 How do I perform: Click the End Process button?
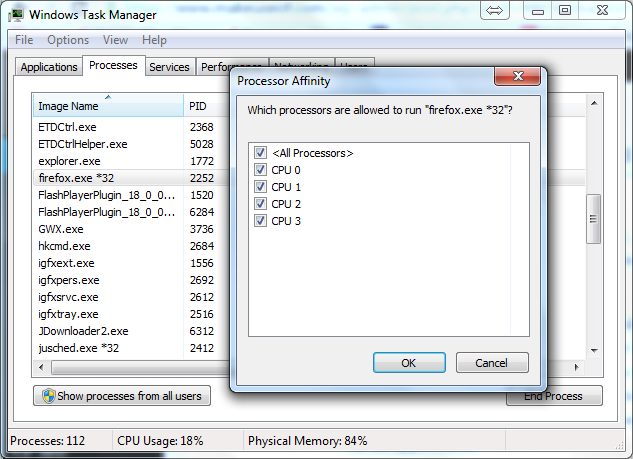pyautogui.click(x=554, y=397)
